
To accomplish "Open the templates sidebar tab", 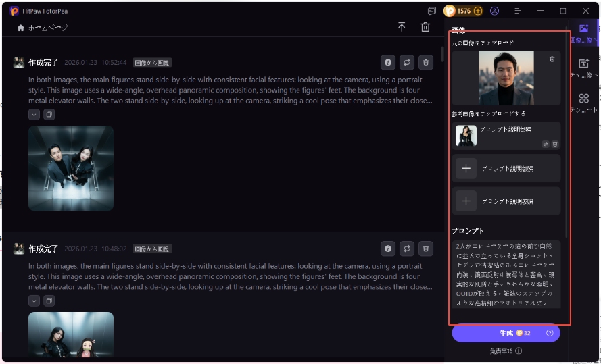I will [584, 103].
